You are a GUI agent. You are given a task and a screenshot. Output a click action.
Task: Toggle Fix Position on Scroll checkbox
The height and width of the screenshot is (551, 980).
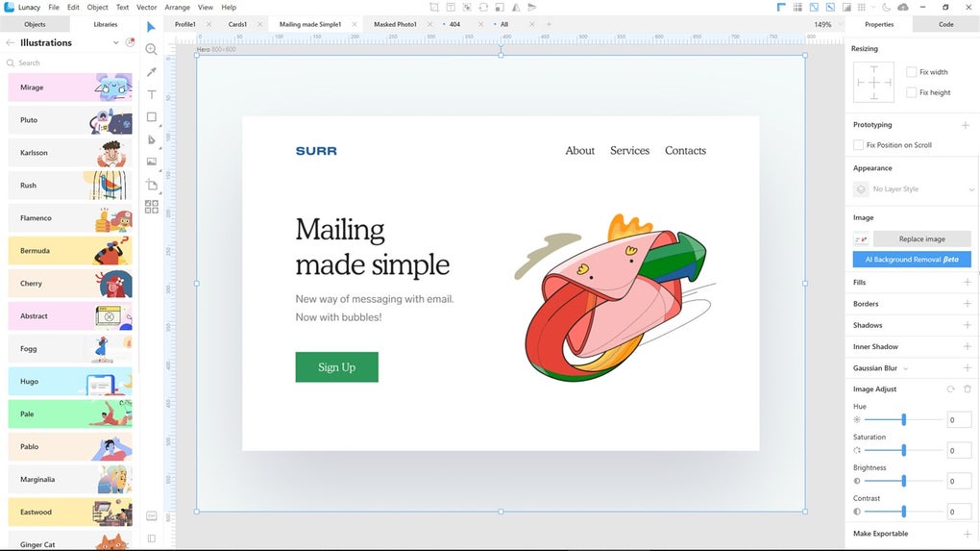858,145
